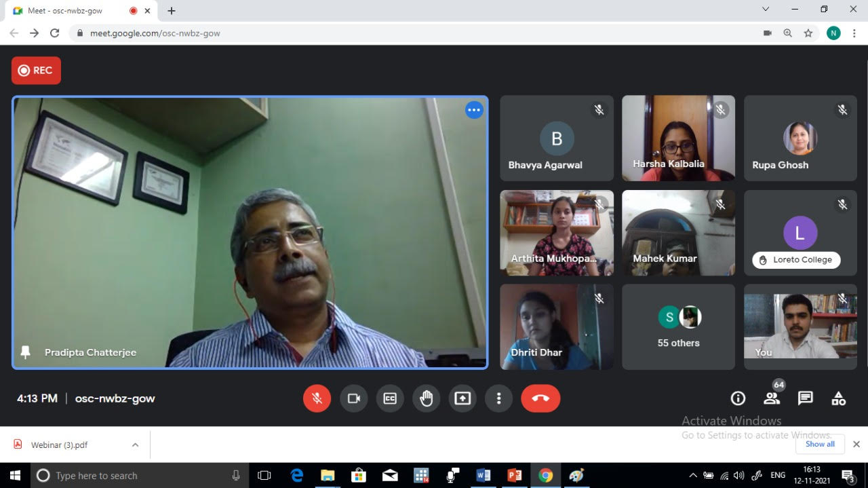Image resolution: width=868 pixels, height=488 pixels.
Task: Expand the Webinar (3).pdf download options chevron
Action: tap(135, 445)
